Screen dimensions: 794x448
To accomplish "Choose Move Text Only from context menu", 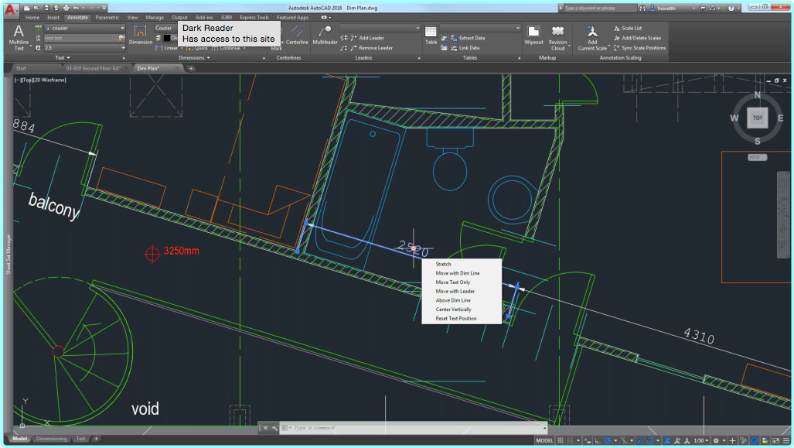I will tap(455, 281).
